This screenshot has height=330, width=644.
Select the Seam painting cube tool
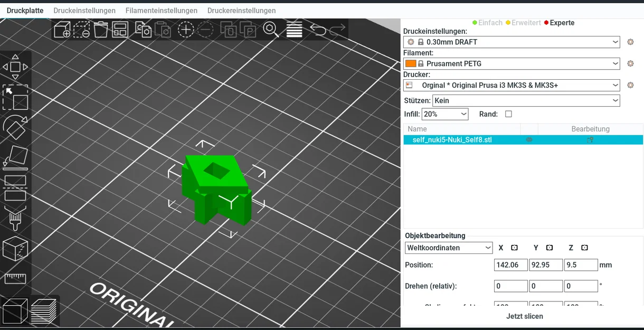coord(15,249)
